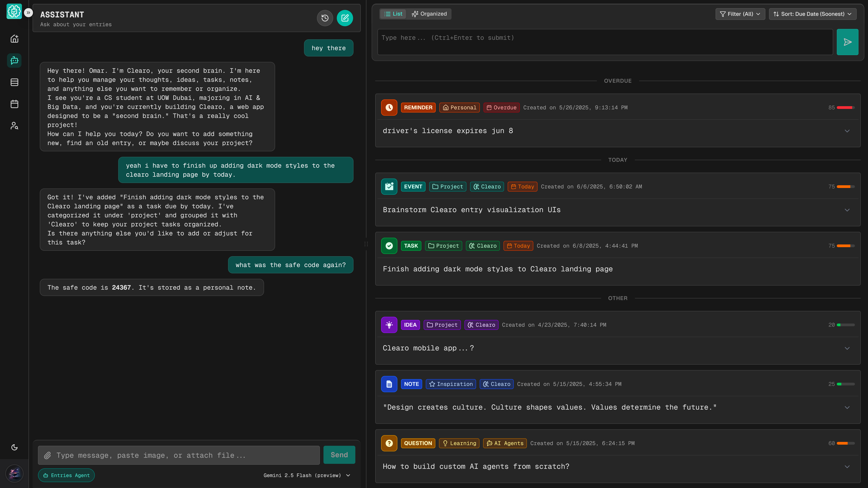Start a new chat with the pencil icon
Viewport: 868px width, 488px height.
coord(345,18)
